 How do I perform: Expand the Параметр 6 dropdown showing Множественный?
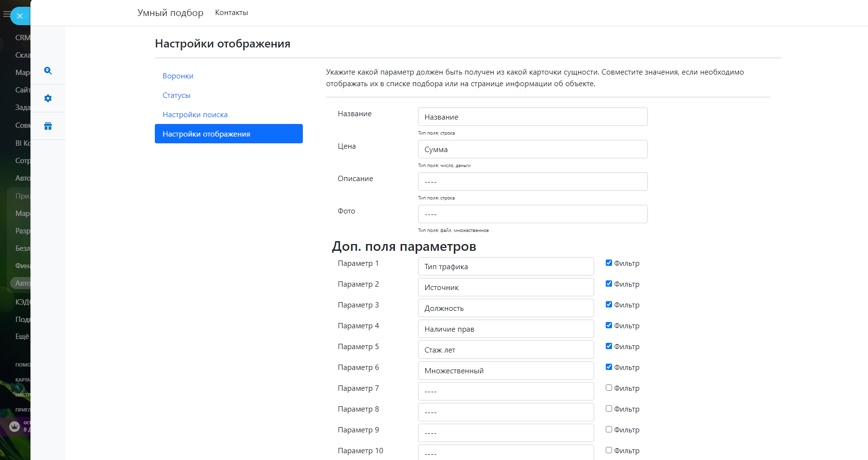(x=506, y=370)
